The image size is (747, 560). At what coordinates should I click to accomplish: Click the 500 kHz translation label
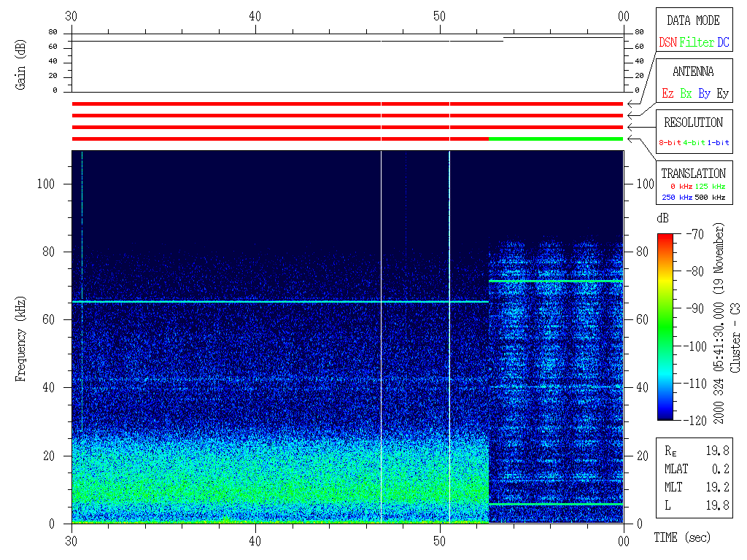coord(711,198)
